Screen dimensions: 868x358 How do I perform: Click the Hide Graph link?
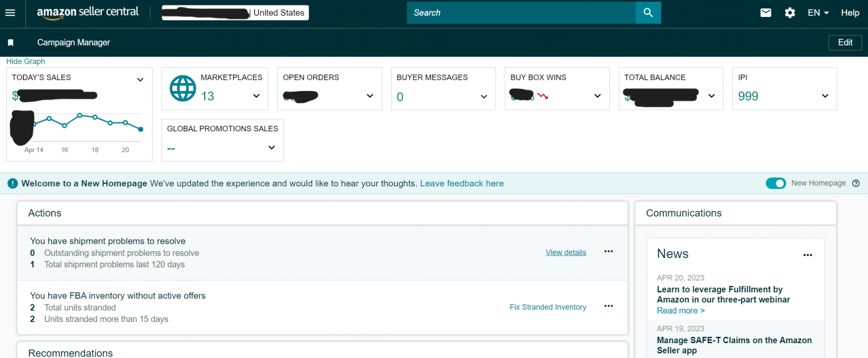point(25,61)
